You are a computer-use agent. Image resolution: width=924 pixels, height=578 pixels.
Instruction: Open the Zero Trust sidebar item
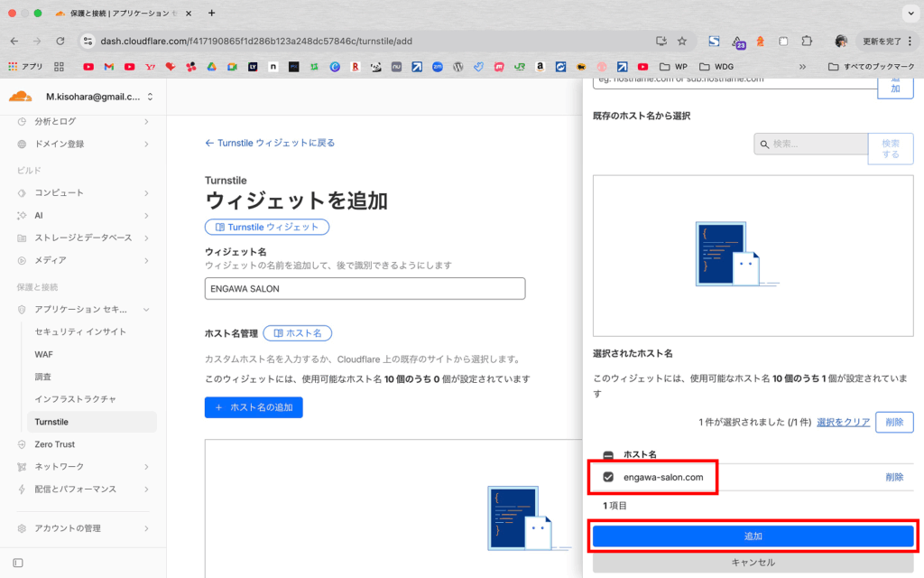coord(54,444)
